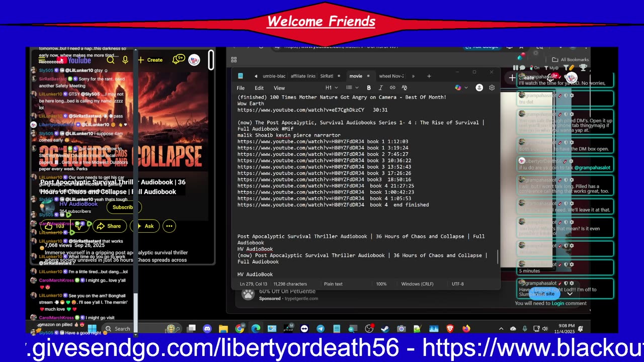
Task: Click the eE7CghDkzCY YouTube URL line in Notepad
Action: point(312,110)
